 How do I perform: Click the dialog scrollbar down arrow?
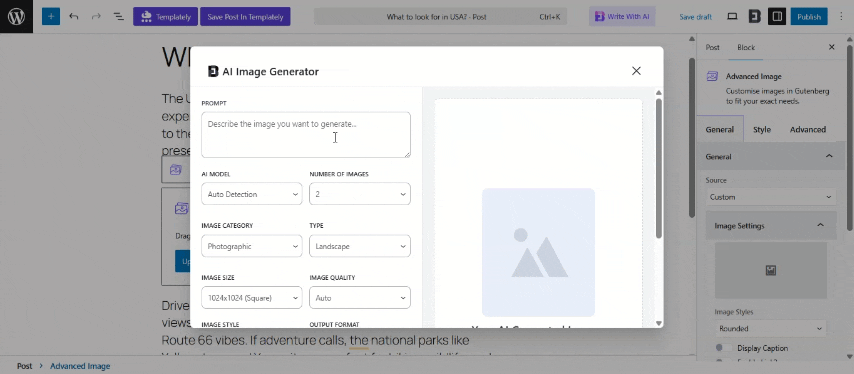point(659,323)
